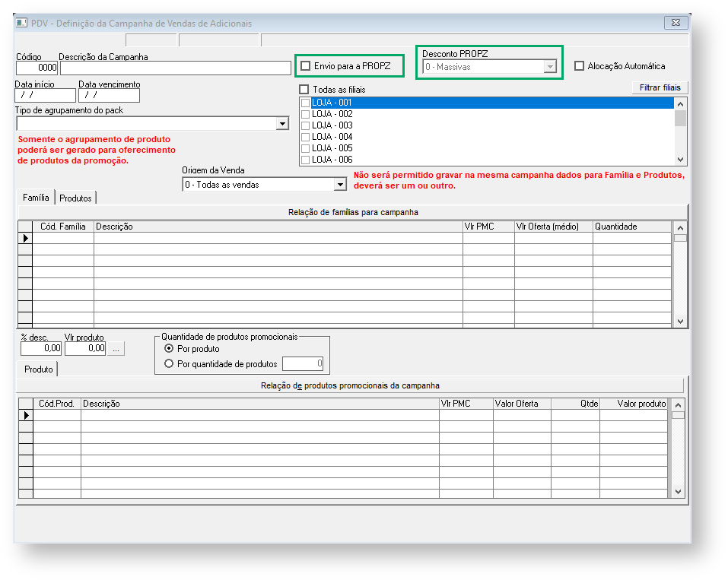Click the Qtde column header
This screenshot has width=728, height=580.
[575, 404]
